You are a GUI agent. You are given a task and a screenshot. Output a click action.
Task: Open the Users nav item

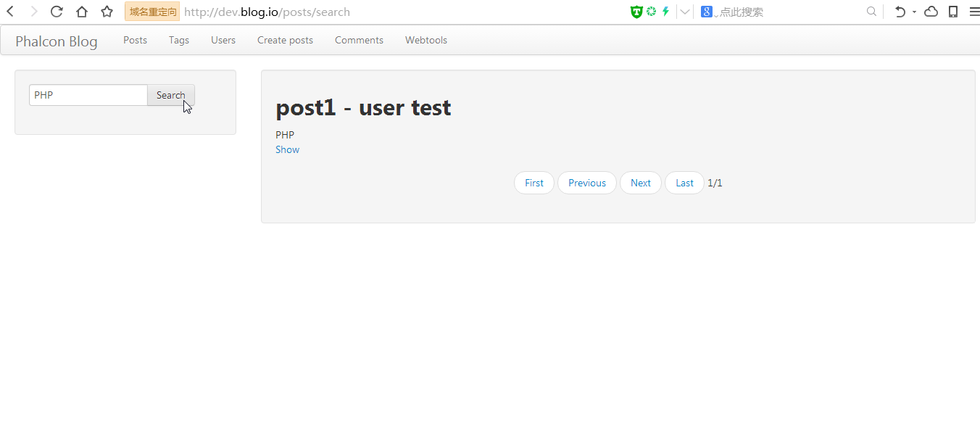coord(223,40)
